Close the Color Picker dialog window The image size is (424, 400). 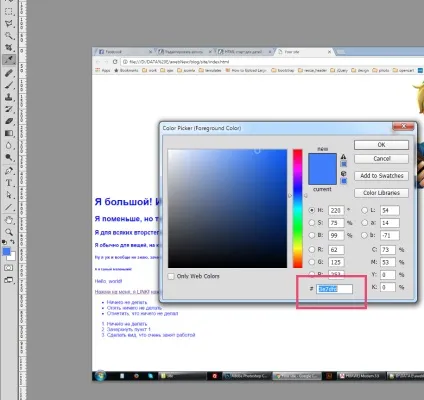click(403, 126)
